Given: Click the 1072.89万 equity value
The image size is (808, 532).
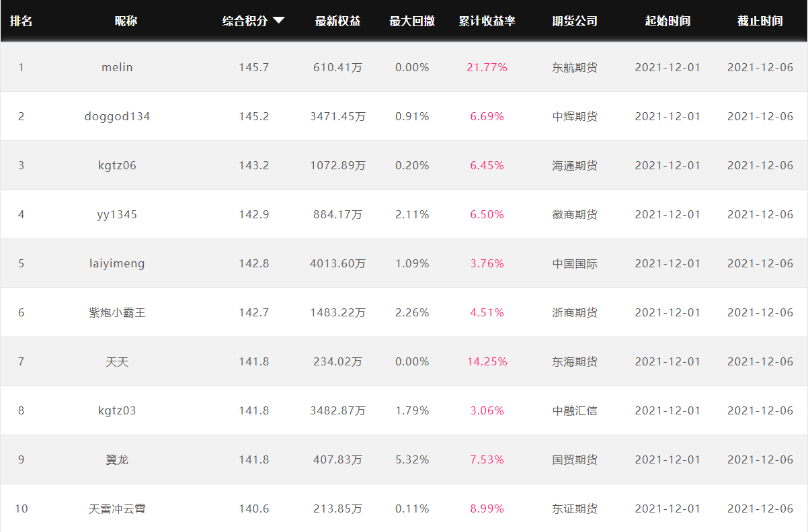Looking at the screenshot, I should click(x=337, y=165).
